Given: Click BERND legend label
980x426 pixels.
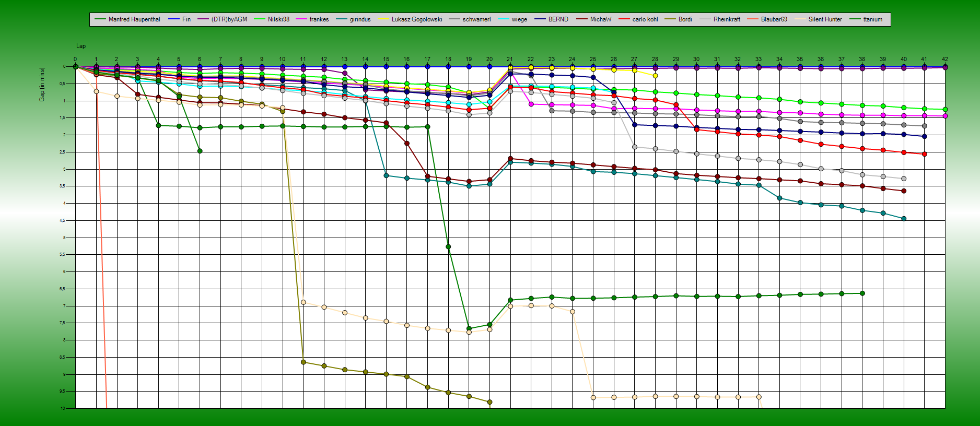Looking at the screenshot, I should click(x=558, y=19).
